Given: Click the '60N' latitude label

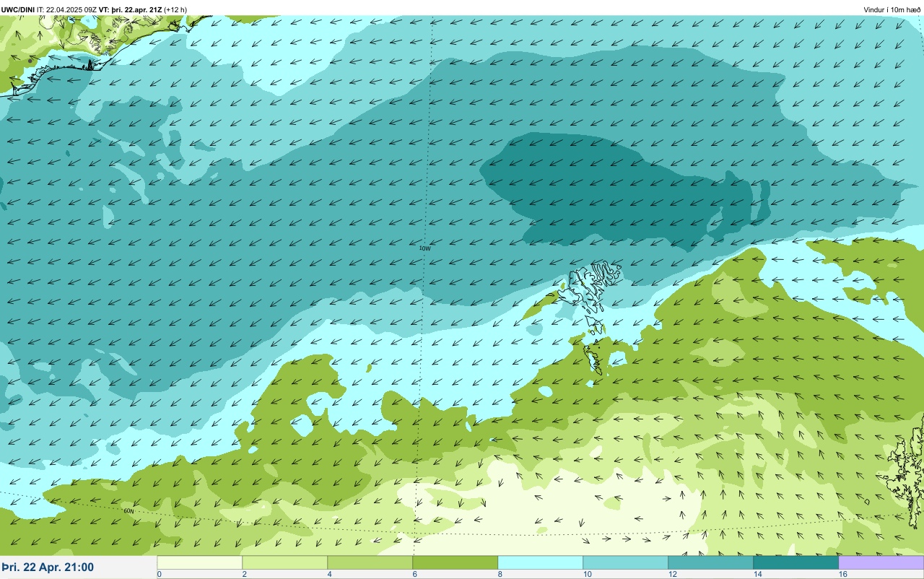Looking at the screenshot, I should 129,511.
